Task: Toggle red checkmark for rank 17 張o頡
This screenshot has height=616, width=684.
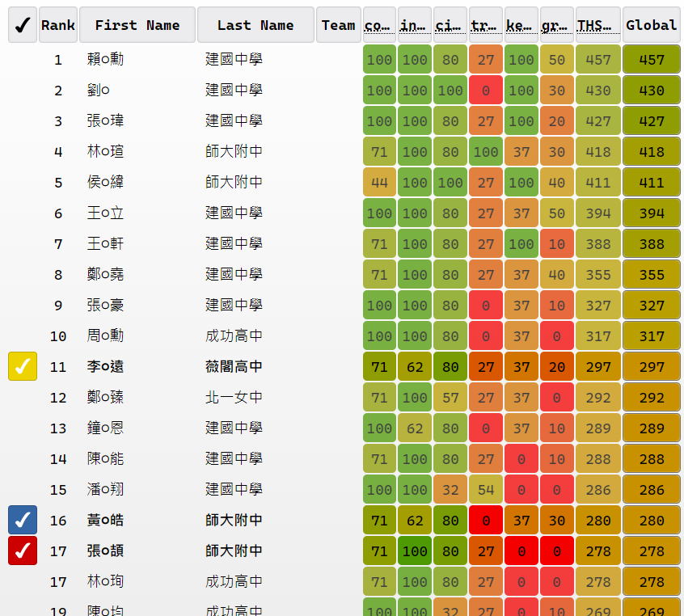Action: [22, 551]
